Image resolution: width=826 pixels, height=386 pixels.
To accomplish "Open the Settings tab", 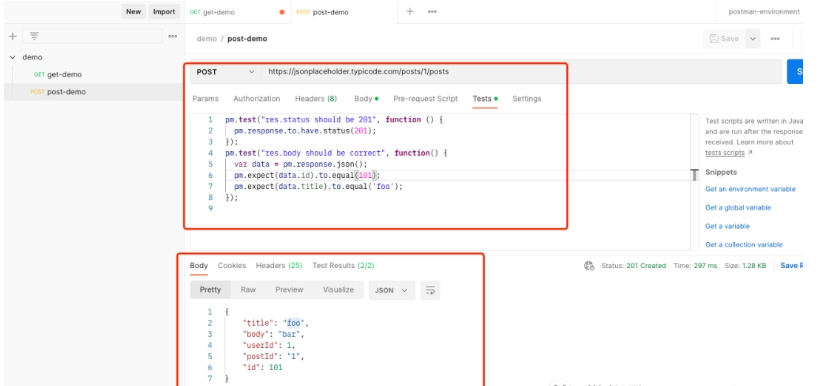I will tap(527, 98).
